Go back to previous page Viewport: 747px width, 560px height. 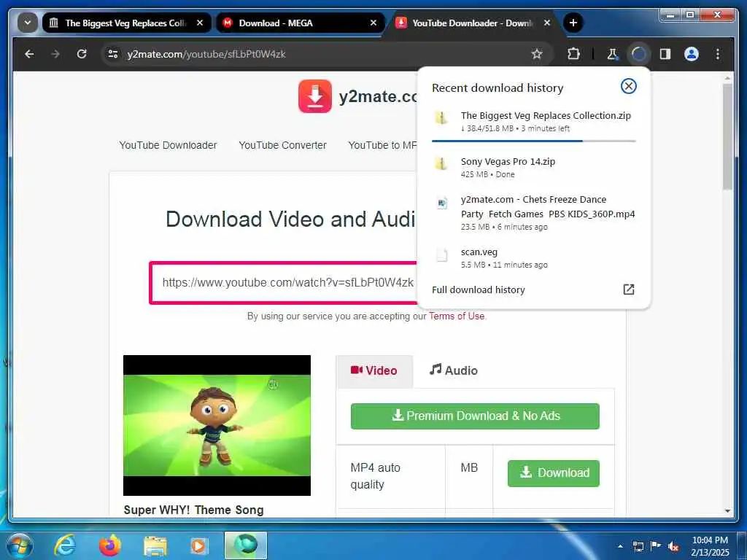(29, 54)
